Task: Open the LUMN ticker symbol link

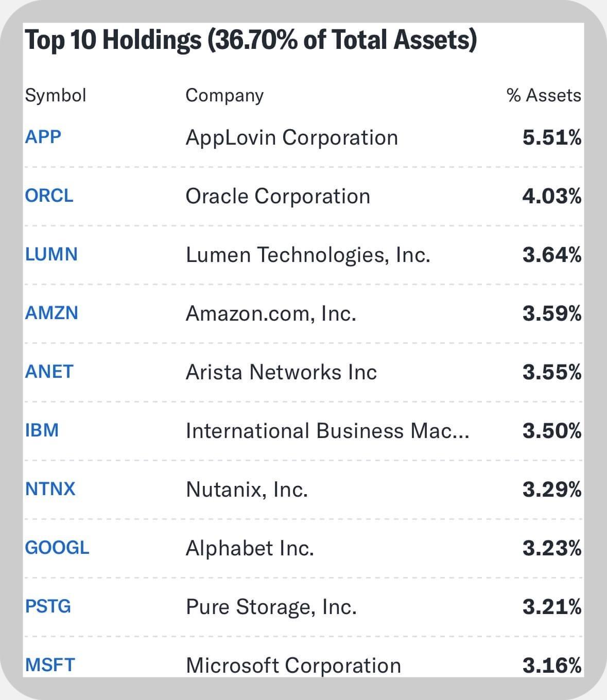Action: pos(51,254)
